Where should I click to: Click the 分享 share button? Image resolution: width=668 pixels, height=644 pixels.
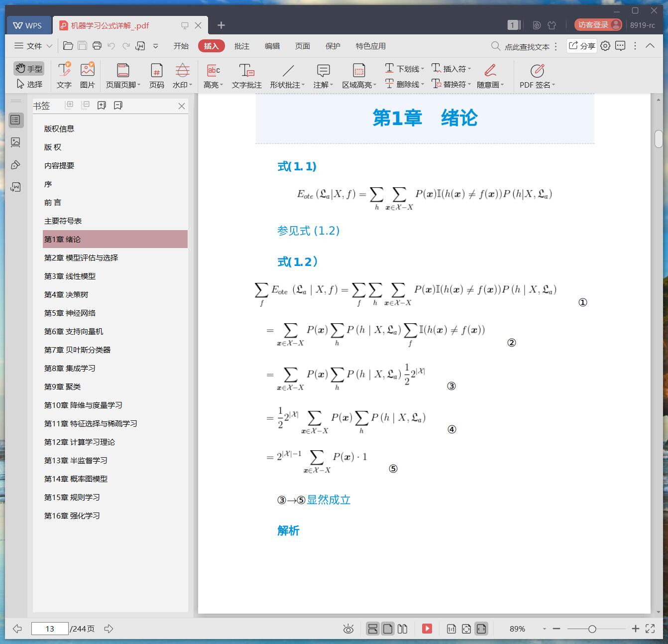point(582,46)
